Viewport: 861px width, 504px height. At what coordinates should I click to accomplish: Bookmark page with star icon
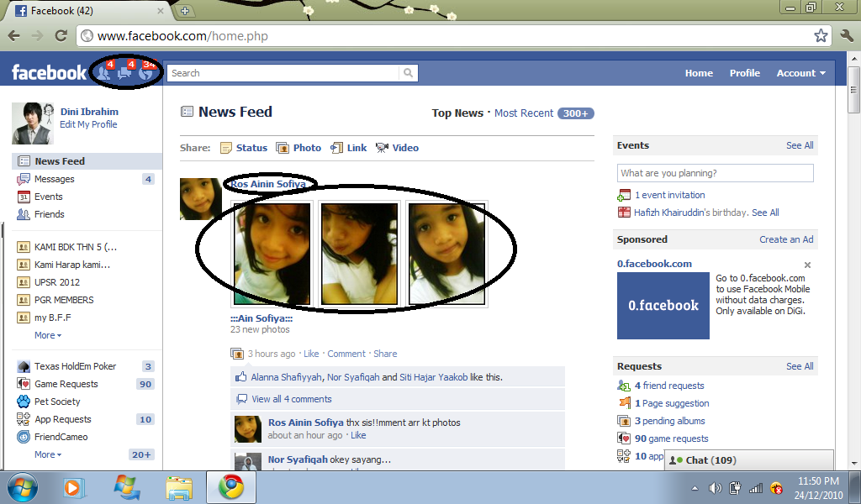point(821,36)
